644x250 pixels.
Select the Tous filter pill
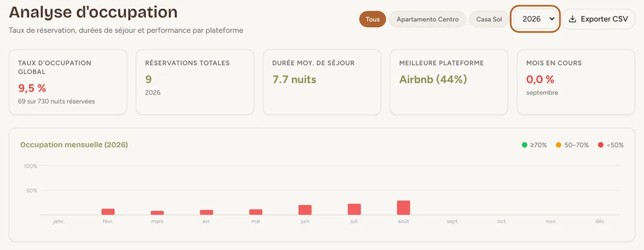click(373, 19)
